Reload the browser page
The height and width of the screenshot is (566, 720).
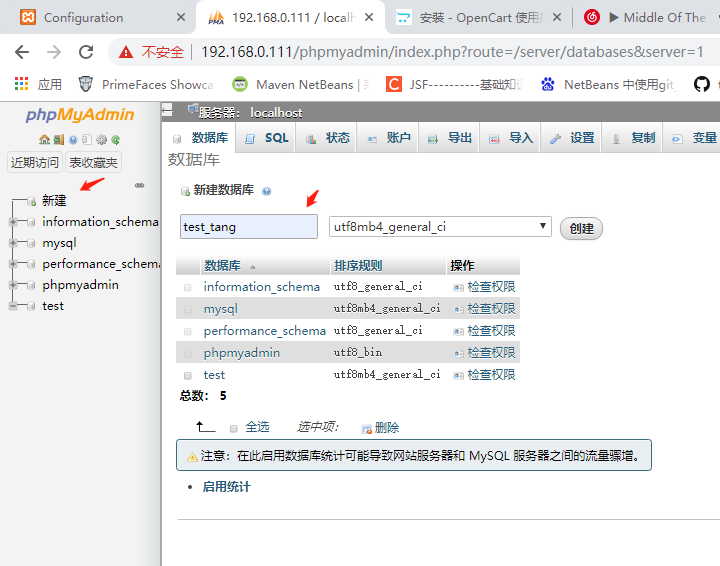coord(86,52)
